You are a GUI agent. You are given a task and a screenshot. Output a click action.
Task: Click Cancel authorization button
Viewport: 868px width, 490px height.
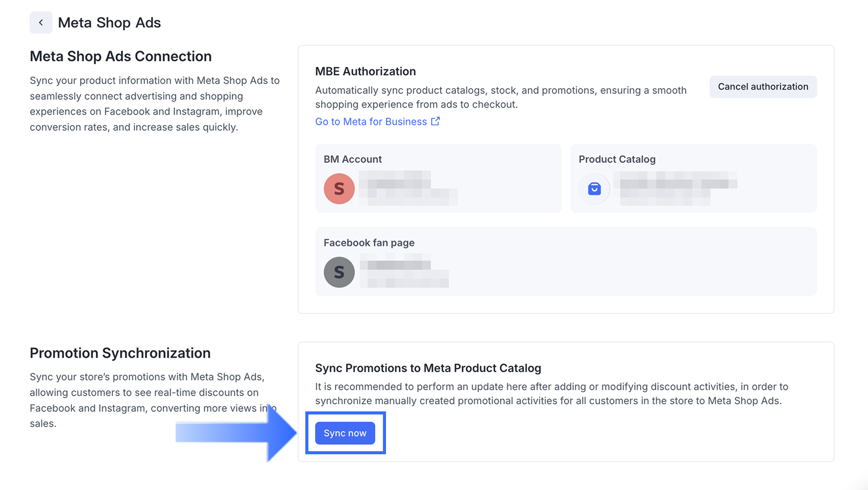tap(763, 87)
